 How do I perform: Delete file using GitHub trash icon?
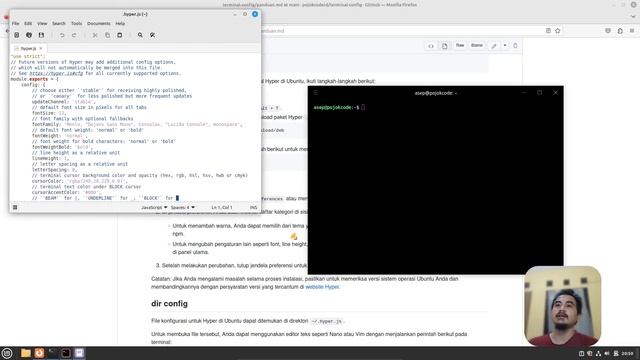click(x=515, y=46)
